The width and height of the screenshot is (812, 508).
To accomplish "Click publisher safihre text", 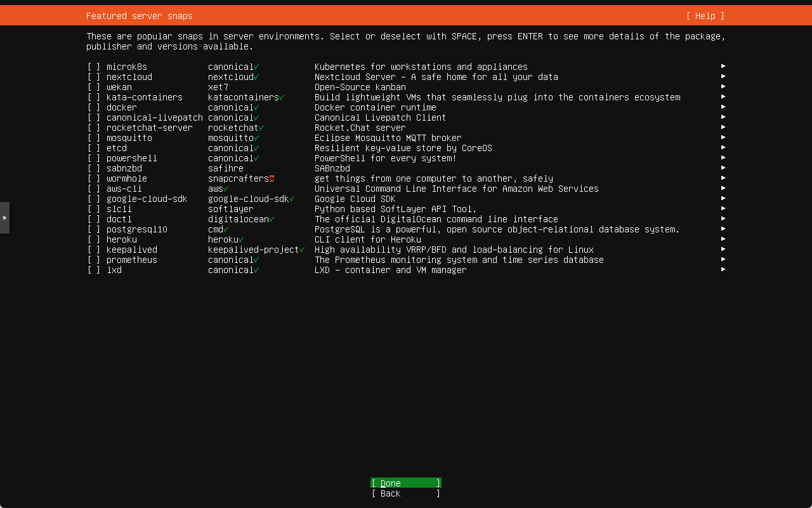I will point(226,168).
